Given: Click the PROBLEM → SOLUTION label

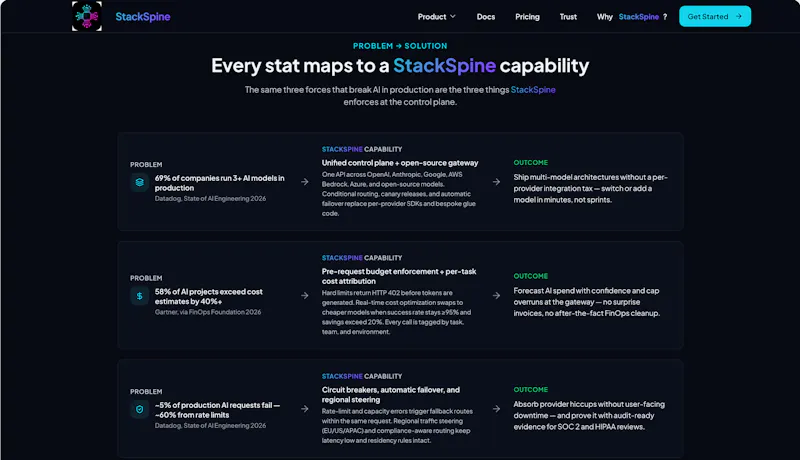Looking at the screenshot, I should click(400, 46).
